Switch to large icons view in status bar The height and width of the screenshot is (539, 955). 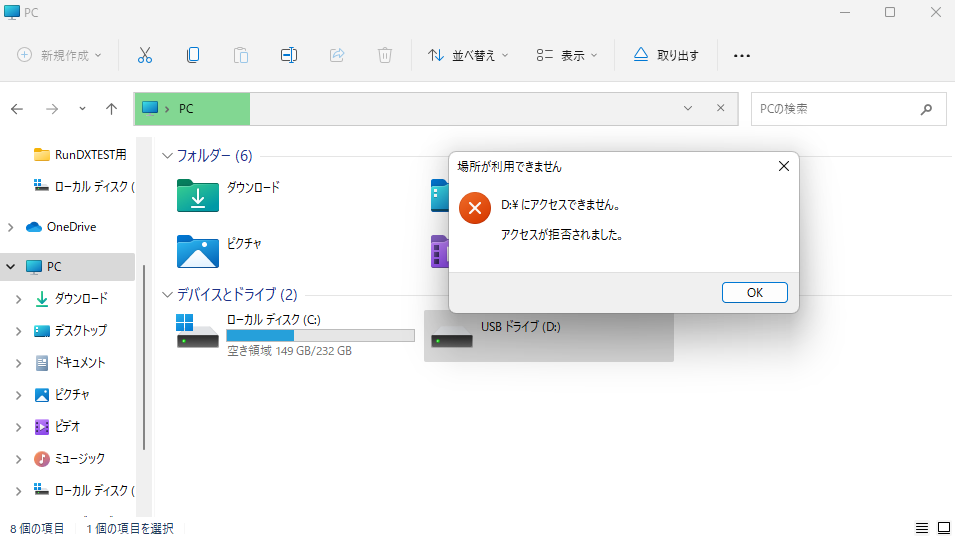pos(942,528)
